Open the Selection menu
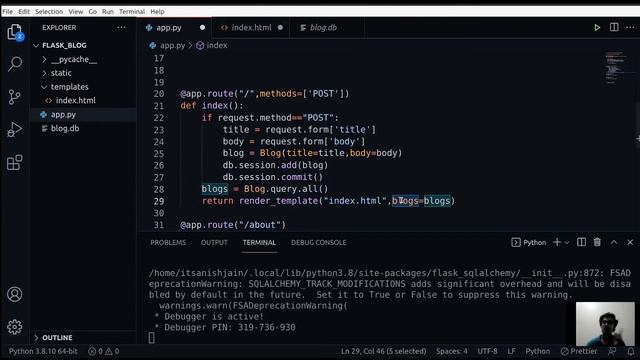 [49, 11]
